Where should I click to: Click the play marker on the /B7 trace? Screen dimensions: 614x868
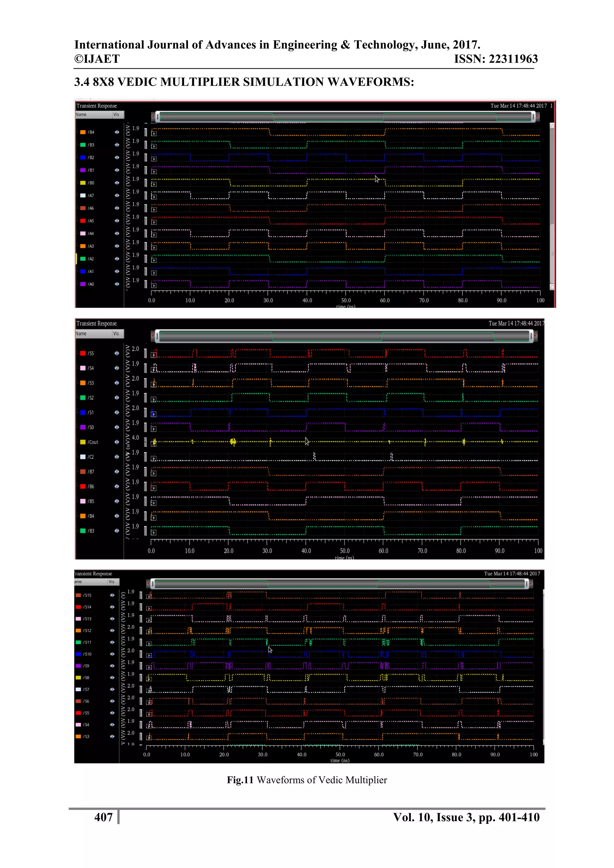click(x=154, y=473)
